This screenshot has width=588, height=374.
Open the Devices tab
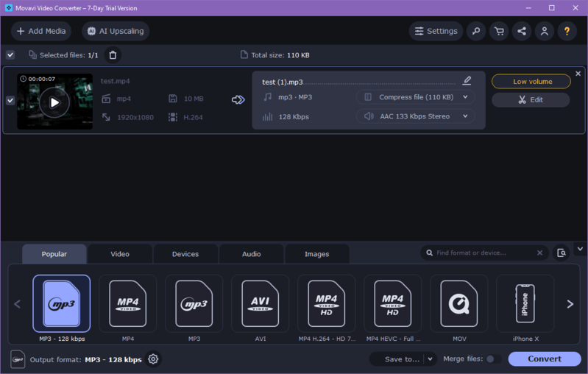coord(185,254)
